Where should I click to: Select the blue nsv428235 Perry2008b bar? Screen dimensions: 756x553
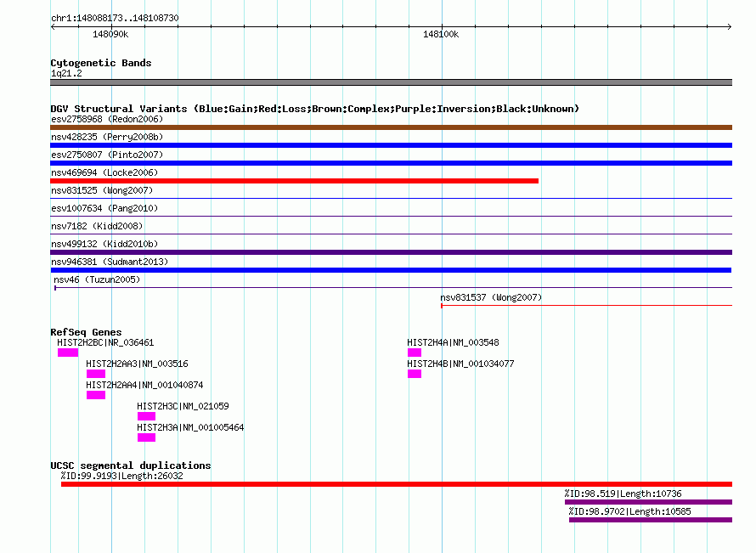coord(391,145)
